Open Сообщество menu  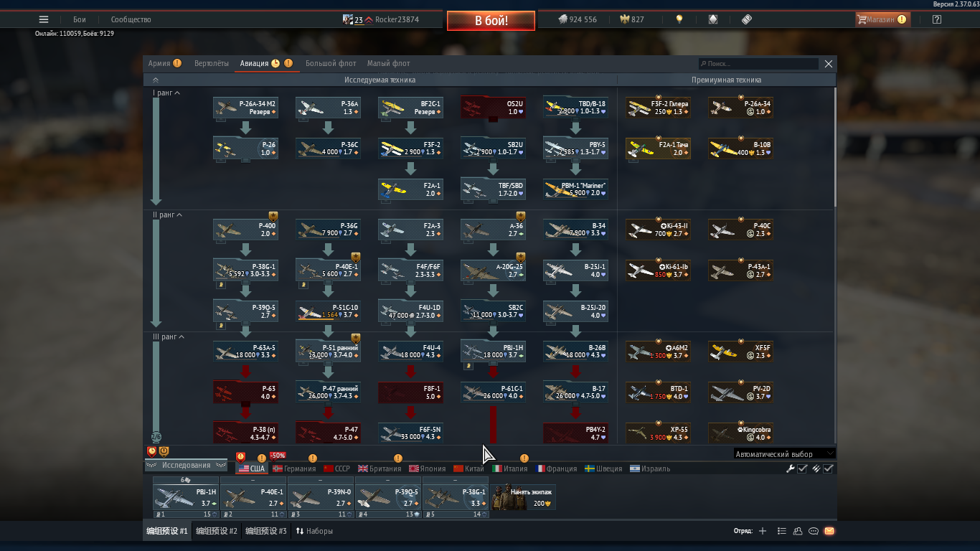(131, 19)
